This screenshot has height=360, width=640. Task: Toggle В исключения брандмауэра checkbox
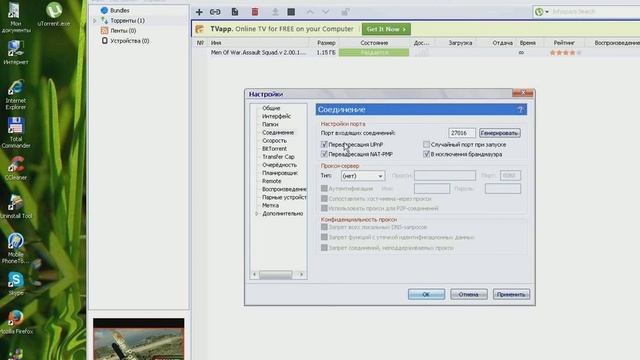pos(427,154)
